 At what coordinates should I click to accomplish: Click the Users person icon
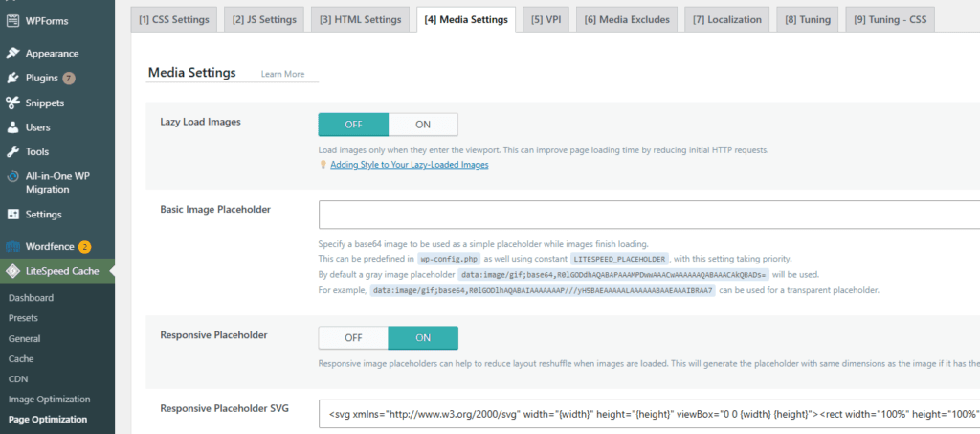(12, 127)
